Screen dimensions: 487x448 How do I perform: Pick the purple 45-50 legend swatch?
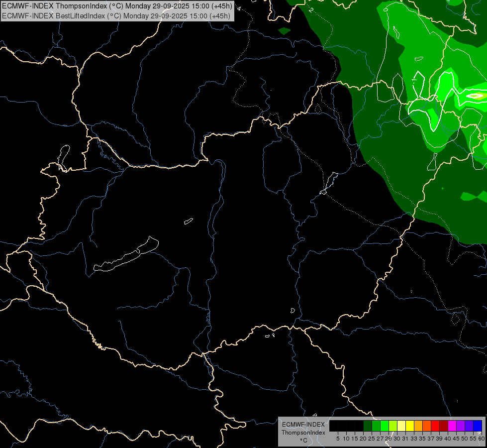click(461, 426)
